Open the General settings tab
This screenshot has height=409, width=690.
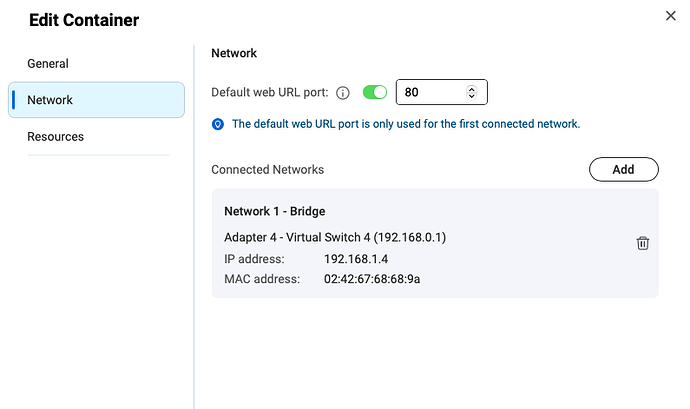pos(48,63)
